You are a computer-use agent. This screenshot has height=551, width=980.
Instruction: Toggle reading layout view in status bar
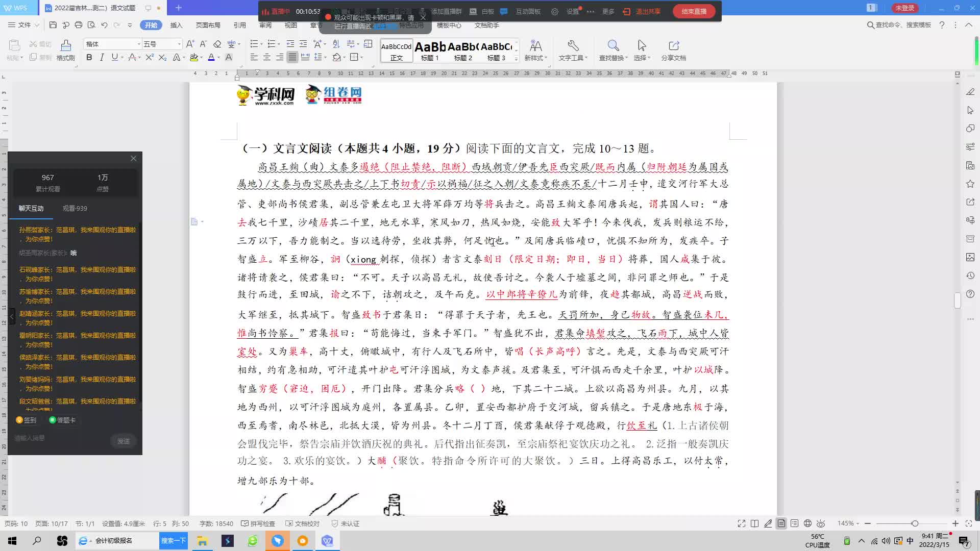coord(754,523)
